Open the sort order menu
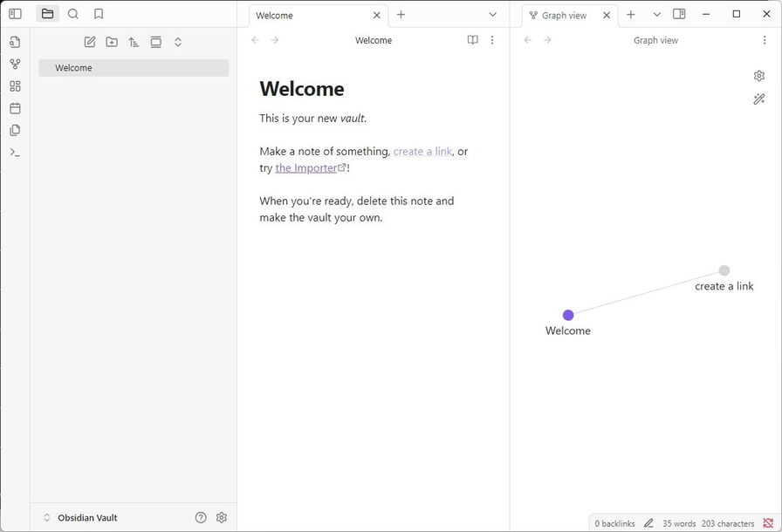Image resolution: width=782 pixels, height=532 pixels. click(134, 42)
